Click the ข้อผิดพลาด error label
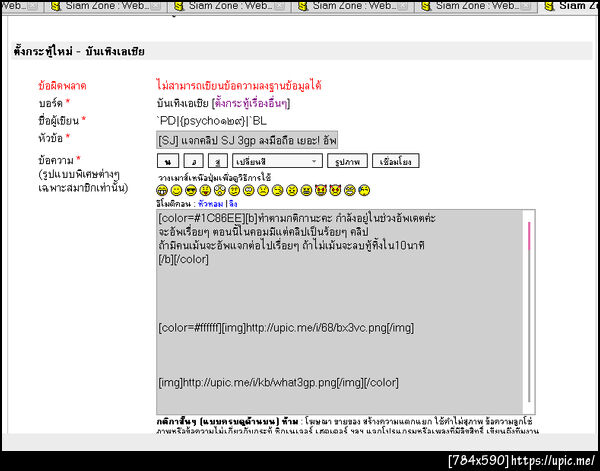The image size is (600, 471). pyautogui.click(x=62, y=85)
